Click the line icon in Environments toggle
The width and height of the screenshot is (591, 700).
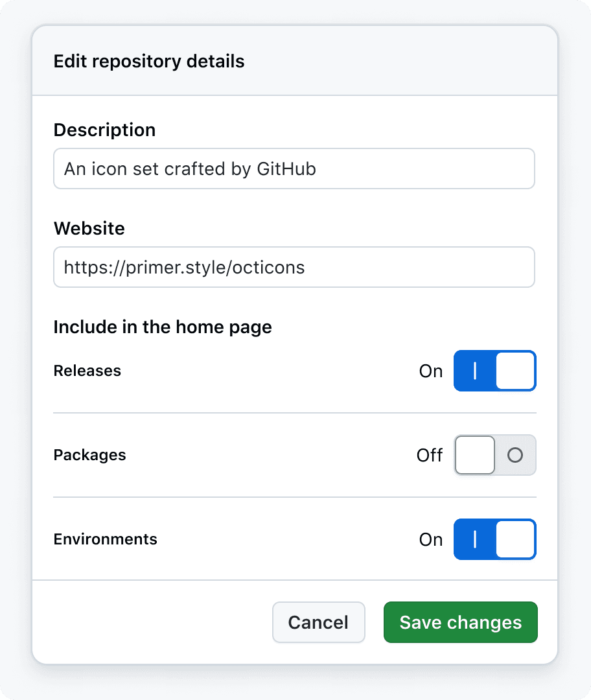(x=475, y=539)
